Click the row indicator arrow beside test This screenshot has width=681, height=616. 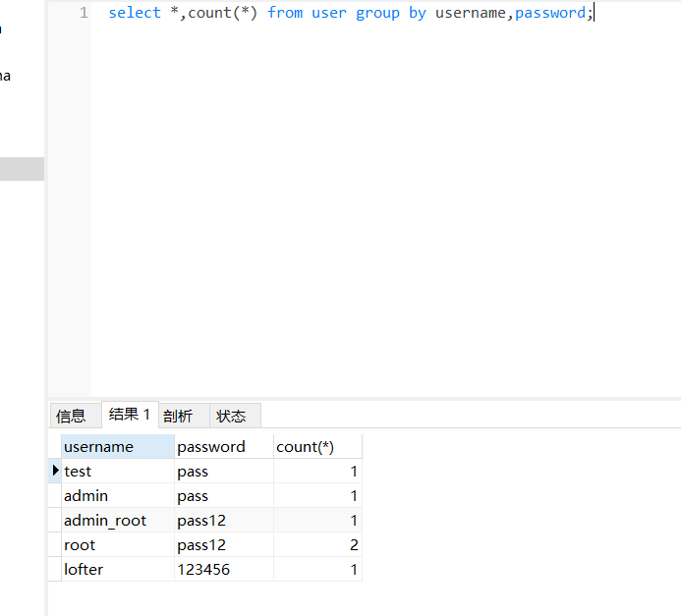(55, 471)
